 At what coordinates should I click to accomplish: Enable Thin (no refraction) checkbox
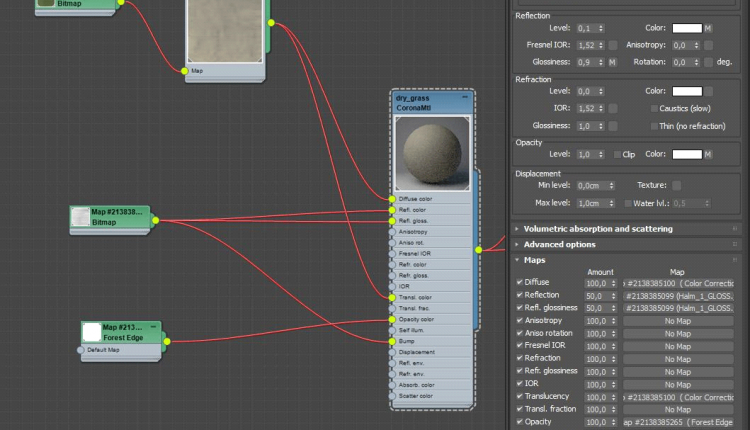pos(655,126)
